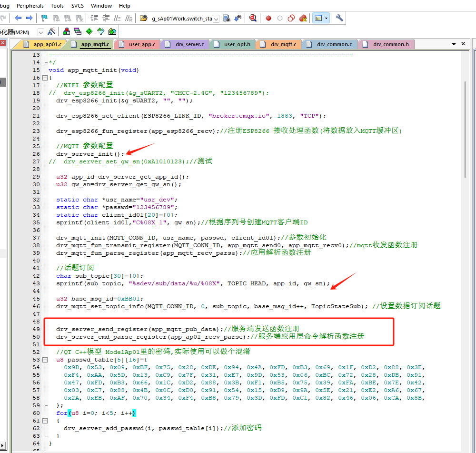Clear all bookmarks icon

tap(79, 18)
